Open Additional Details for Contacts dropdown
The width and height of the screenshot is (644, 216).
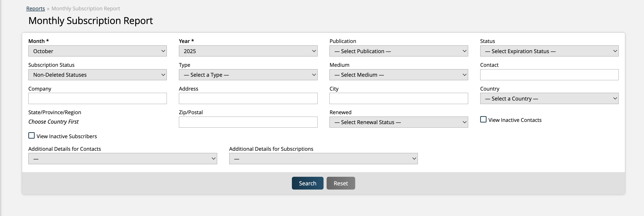point(122,159)
